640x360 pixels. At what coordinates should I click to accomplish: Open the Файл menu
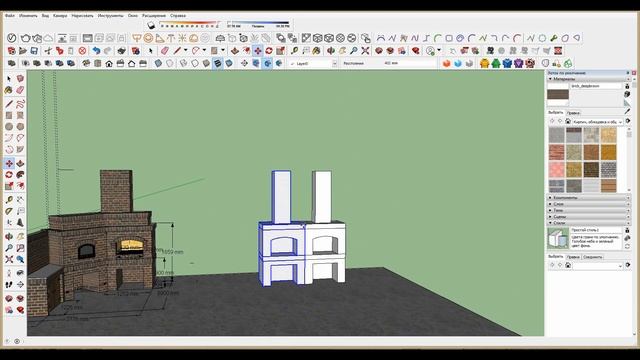click(x=9, y=16)
